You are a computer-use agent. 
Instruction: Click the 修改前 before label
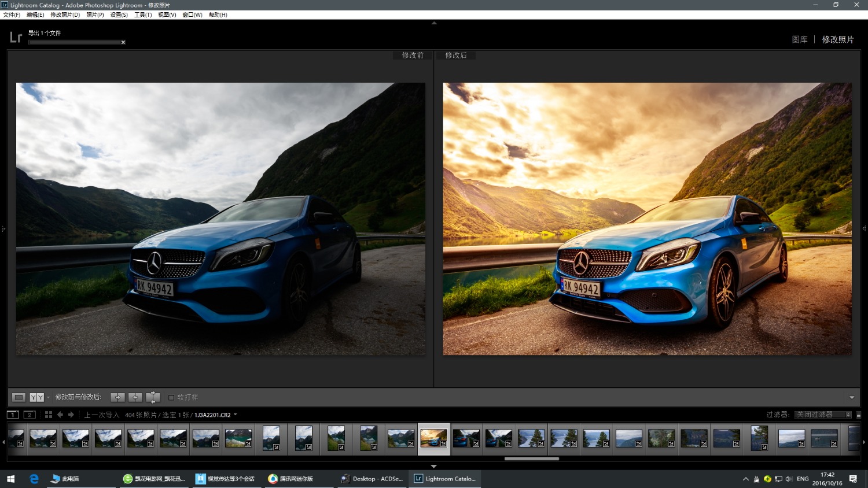pyautogui.click(x=413, y=55)
